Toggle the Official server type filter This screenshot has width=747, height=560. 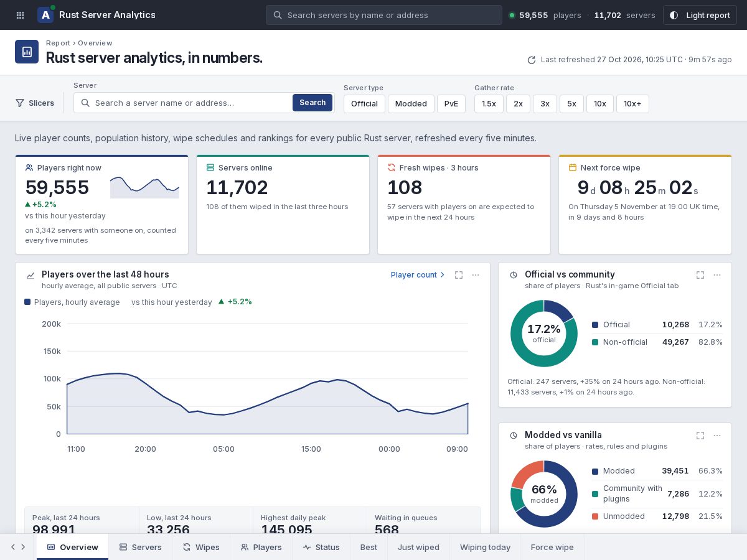[x=364, y=104]
